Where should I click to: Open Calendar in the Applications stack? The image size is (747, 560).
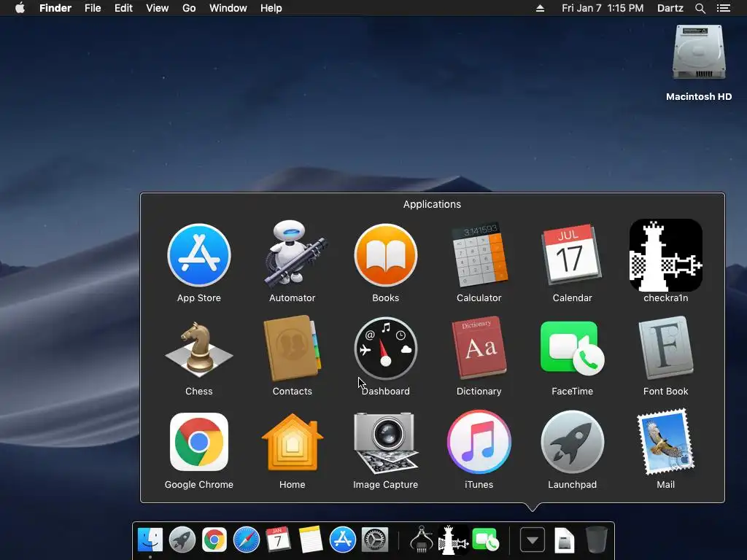tap(572, 254)
